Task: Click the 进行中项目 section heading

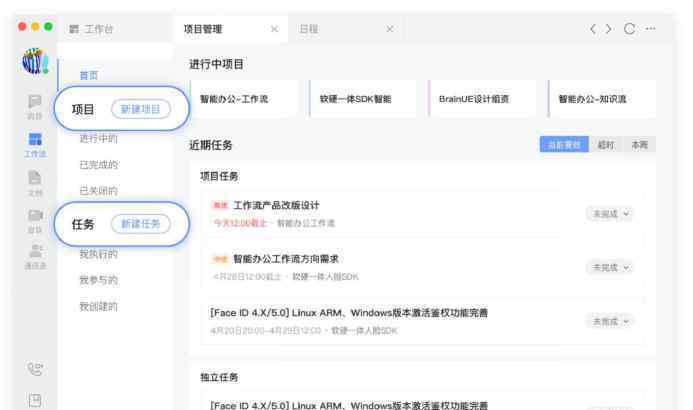Action: tap(216, 65)
